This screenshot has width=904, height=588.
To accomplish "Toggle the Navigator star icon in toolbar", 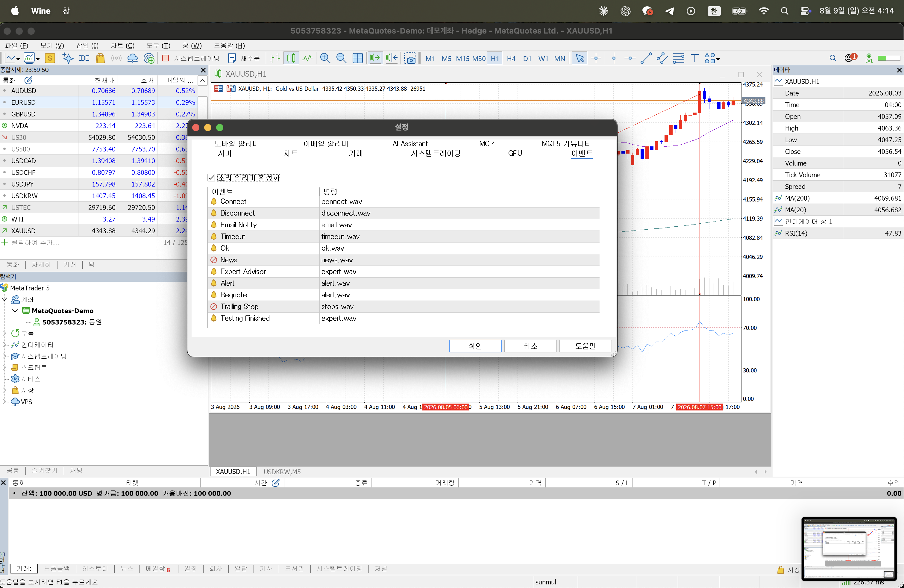I will [x=68, y=58].
